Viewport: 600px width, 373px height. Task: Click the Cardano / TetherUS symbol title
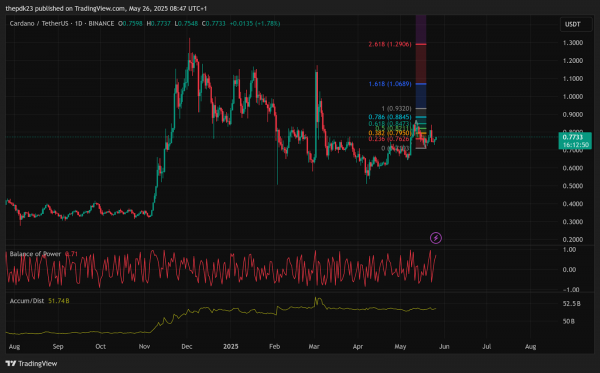pos(40,24)
